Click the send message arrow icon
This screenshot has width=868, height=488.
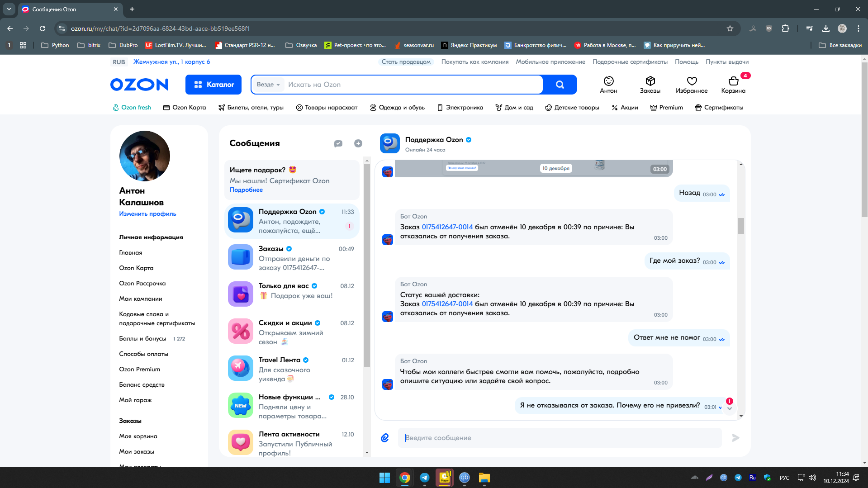click(735, 438)
